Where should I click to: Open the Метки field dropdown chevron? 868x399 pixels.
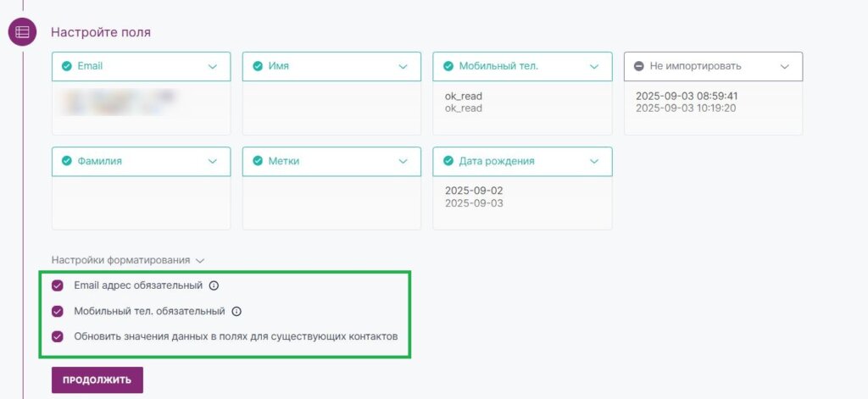[x=403, y=161]
